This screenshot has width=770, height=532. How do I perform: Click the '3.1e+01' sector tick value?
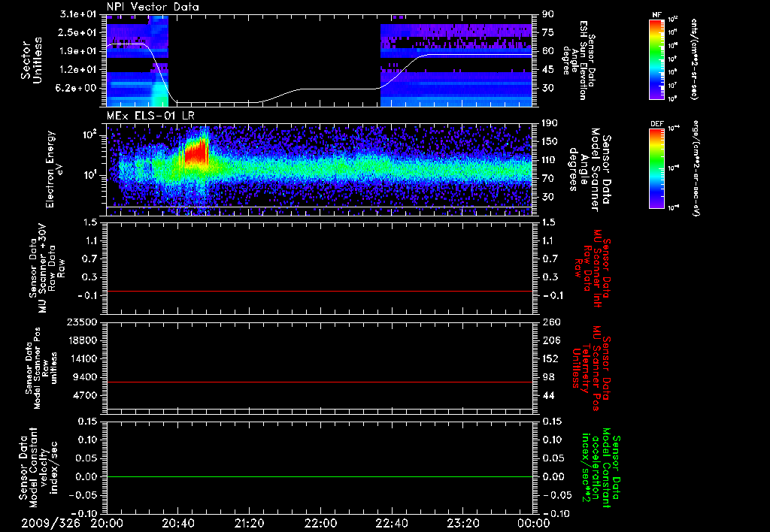[77, 14]
